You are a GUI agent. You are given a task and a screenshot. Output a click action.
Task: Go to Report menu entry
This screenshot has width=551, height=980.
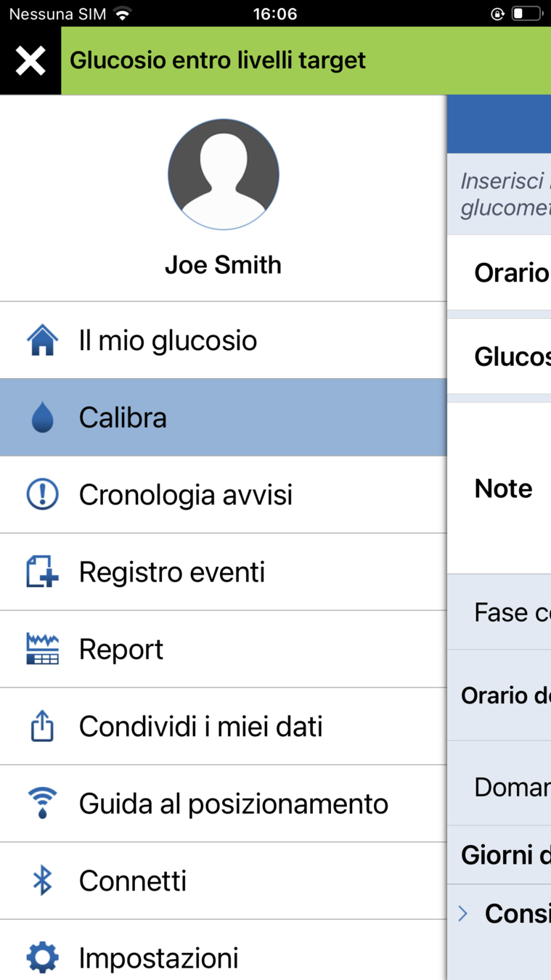(x=121, y=649)
